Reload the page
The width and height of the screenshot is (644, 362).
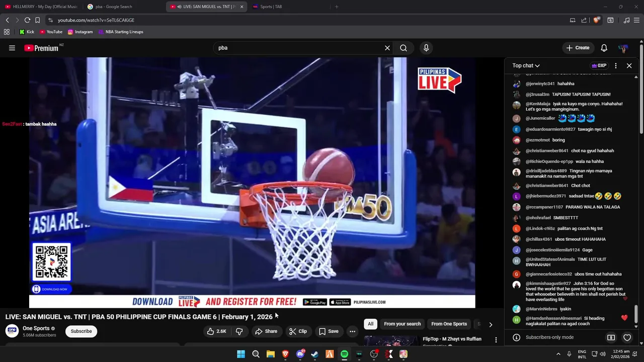(x=27, y=20)
